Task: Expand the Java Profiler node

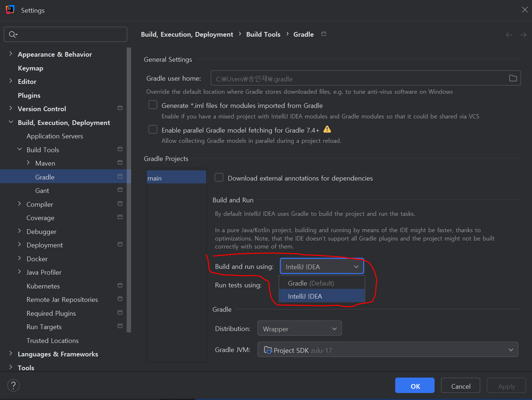Action: (20, 272)
